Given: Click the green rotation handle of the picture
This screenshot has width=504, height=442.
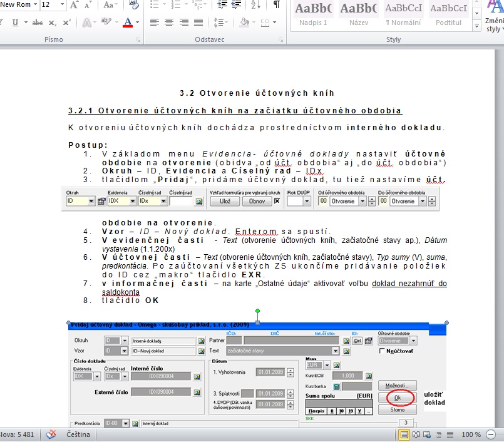Looking at the screenshot, I should 257,311.
